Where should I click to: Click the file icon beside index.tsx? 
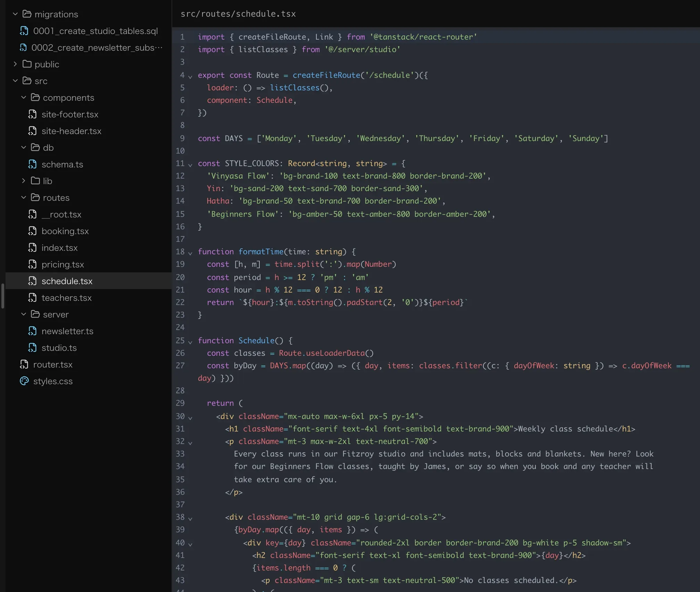click(32, 248)
